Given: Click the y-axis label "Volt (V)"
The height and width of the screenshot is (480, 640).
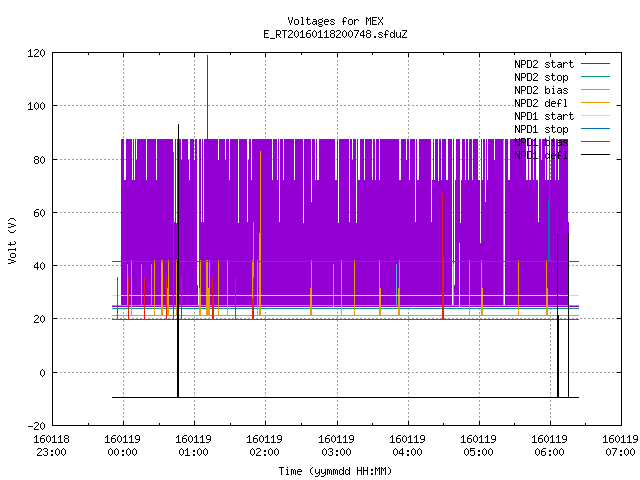Looking at the screenshot, I should [13, 240].
